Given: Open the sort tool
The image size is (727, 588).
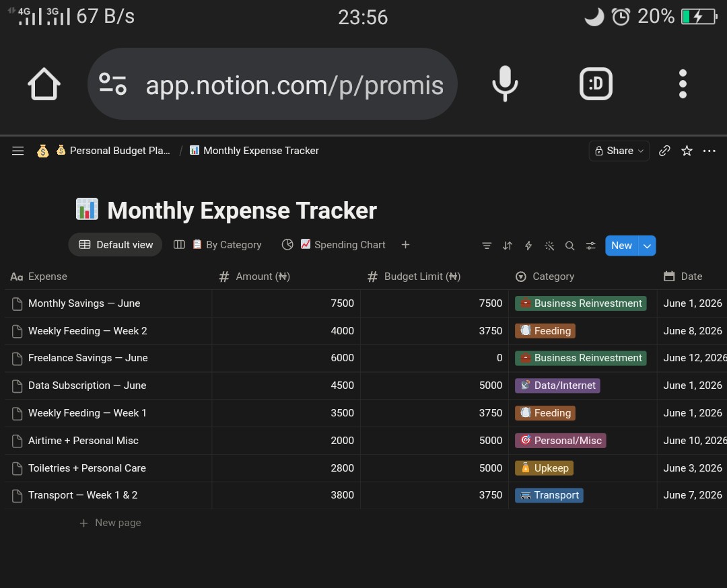Looking at the screenshot, I should click(508, 246).
